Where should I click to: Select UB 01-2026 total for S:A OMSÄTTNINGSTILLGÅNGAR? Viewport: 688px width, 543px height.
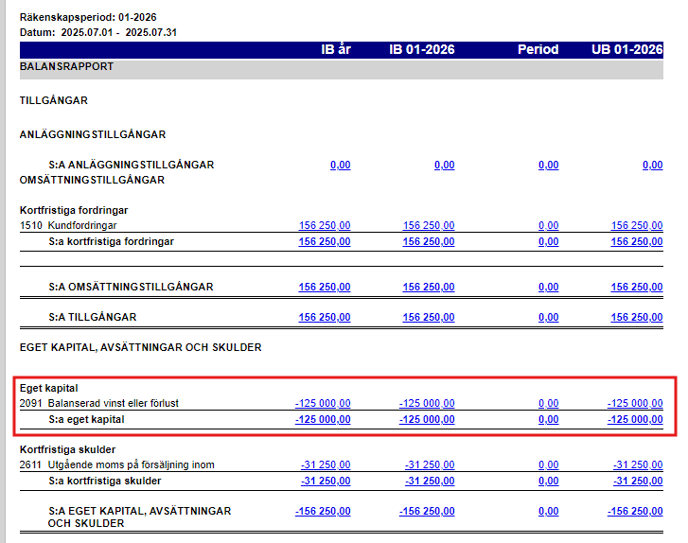tap(637, 287)
